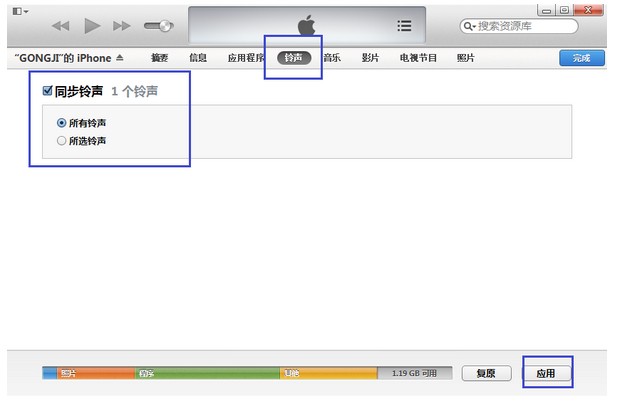617x407 pixels.
Task: Skip back to the previous track
Action: tap(61, 26)
